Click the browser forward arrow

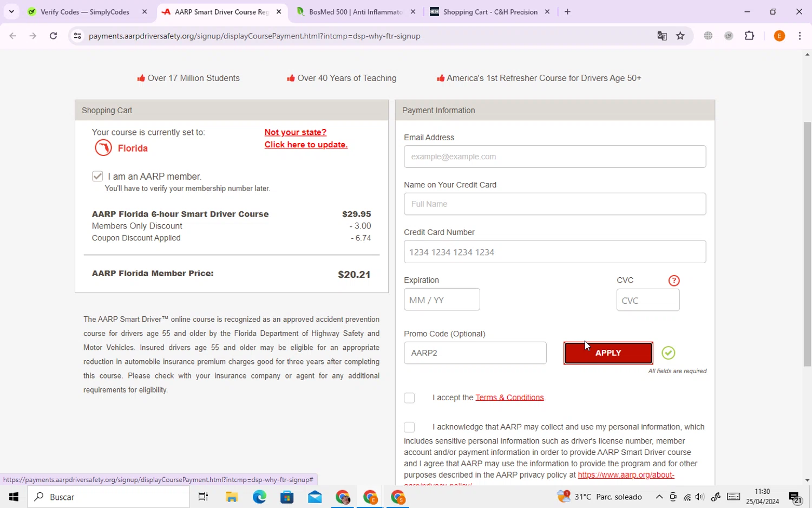tap(33, 36)
